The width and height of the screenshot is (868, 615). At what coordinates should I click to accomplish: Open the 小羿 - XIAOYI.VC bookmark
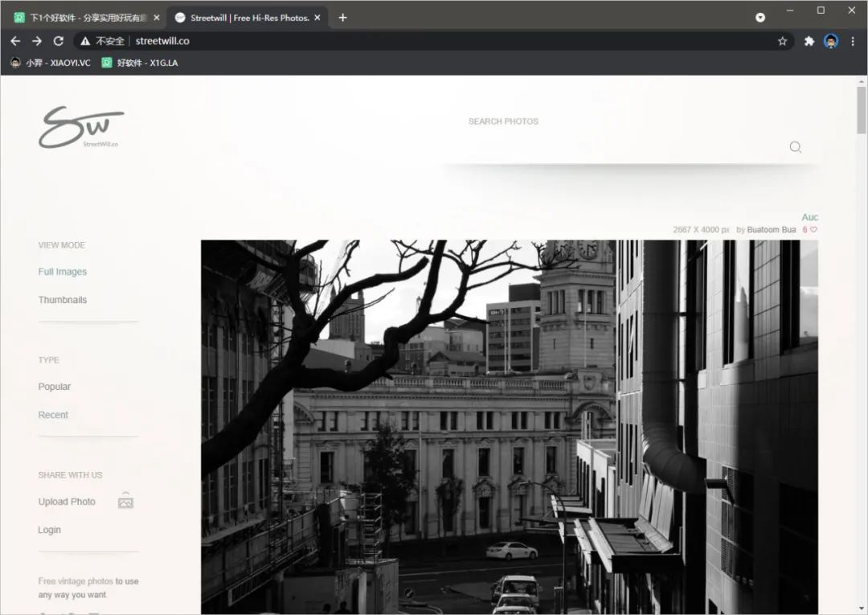pyautogui.click(x=51, y=63)
